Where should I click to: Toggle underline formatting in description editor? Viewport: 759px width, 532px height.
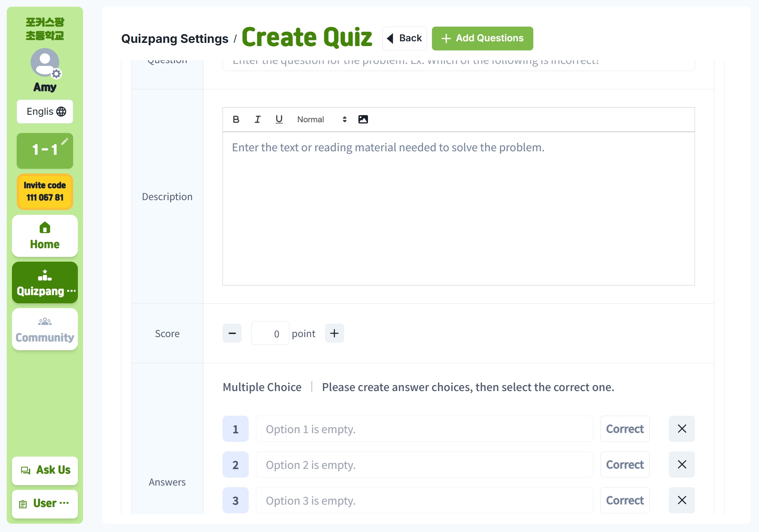coord(279,120)
